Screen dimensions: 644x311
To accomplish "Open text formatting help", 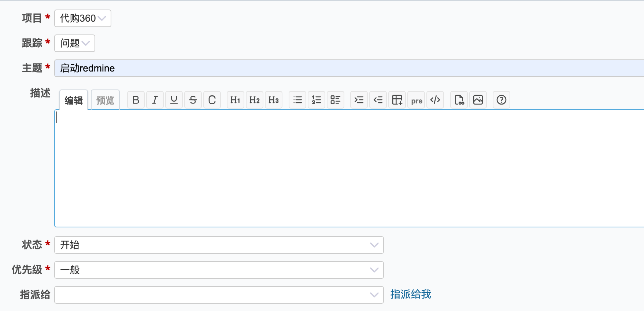I will click(x=501, y=100).
